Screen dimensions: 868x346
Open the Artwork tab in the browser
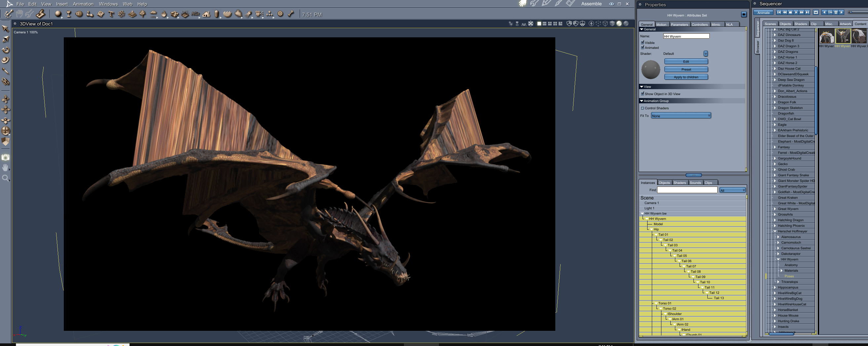click(x=845, y=23)
